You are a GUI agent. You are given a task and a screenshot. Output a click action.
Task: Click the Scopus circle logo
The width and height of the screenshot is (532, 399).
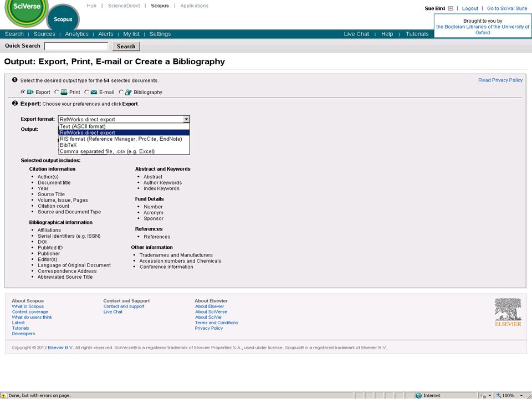pos(63,18)
